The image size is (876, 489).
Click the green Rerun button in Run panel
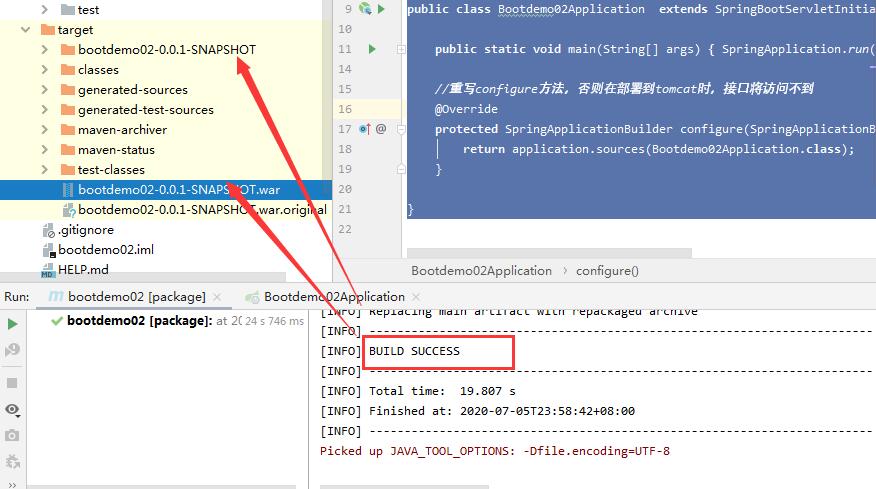point(12,324)
